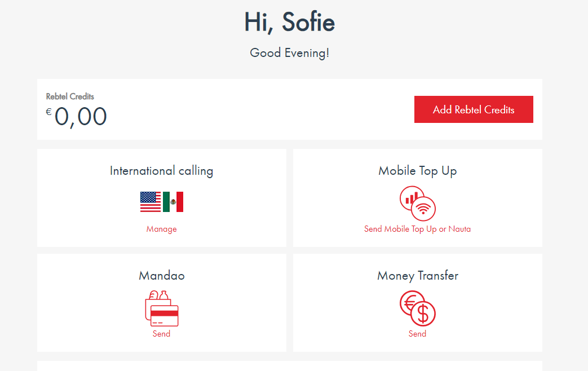Open the Mandao grocery and card icon
Screen dimensions: 588x371
[x=161, y=308]
